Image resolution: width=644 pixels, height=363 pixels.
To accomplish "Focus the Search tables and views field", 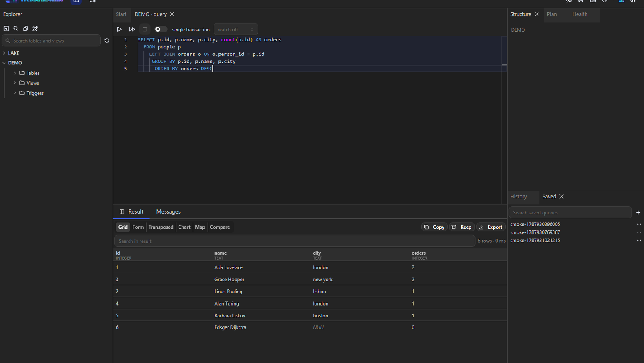I will click(51, 41).
